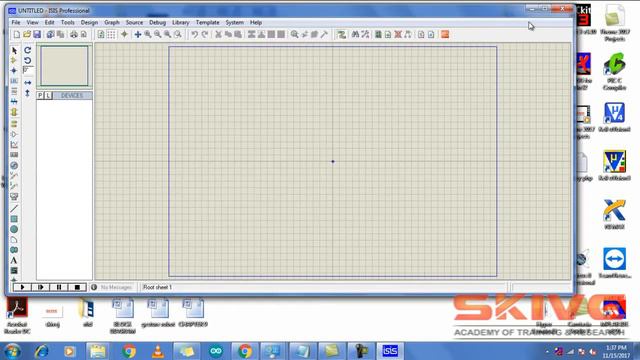The image size is (640, 360).
Task: Select the Selection Mode arrow tool
Action: pos(14,50)
